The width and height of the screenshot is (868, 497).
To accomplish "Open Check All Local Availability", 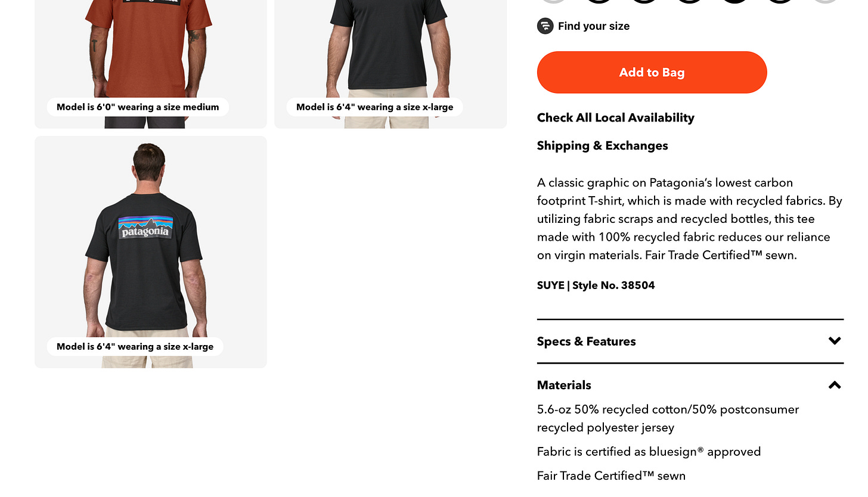I will 615,117.
